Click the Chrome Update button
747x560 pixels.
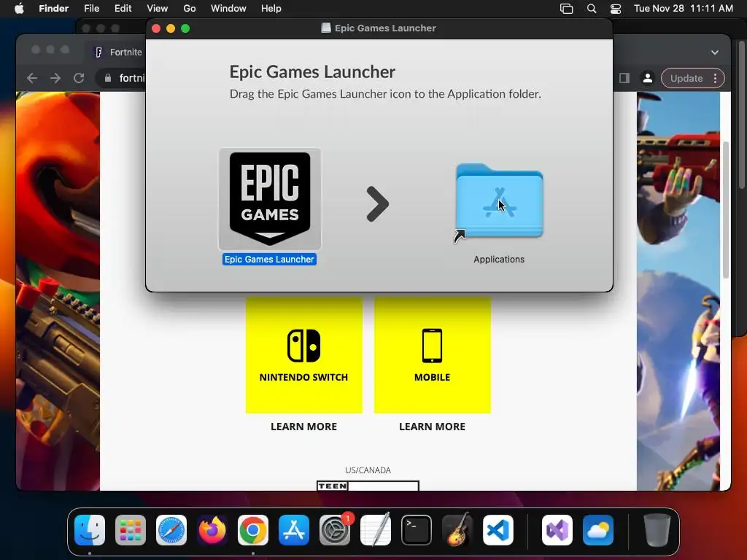(686, 78)
